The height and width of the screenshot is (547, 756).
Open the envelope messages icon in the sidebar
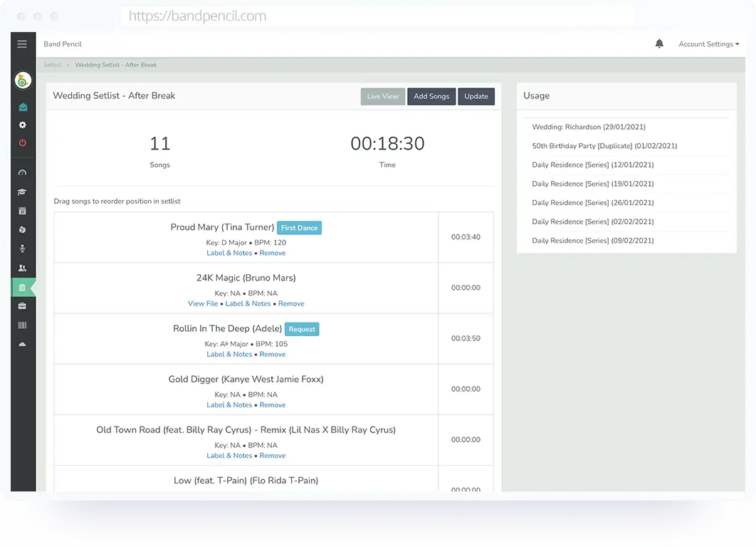23,107
